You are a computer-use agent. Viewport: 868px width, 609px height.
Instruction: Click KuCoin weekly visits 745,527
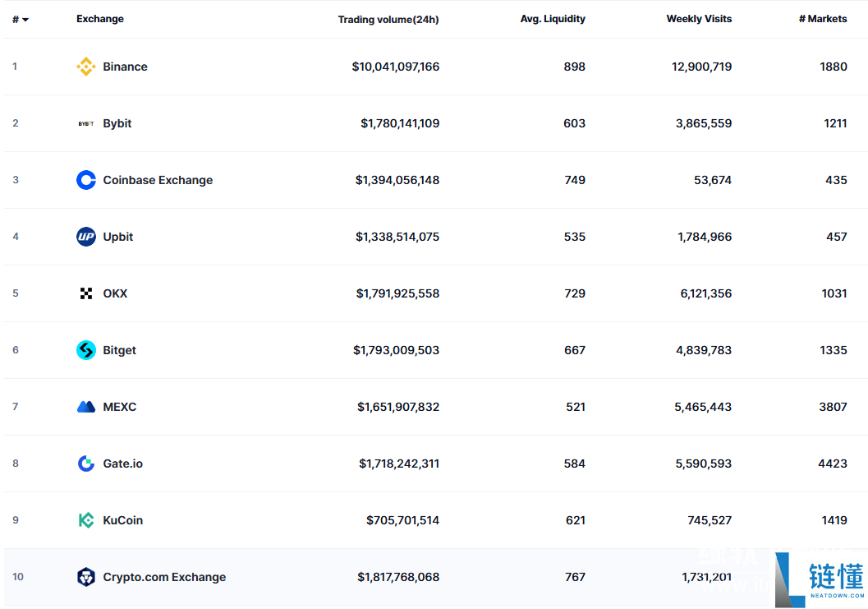[x=710, y=520]
